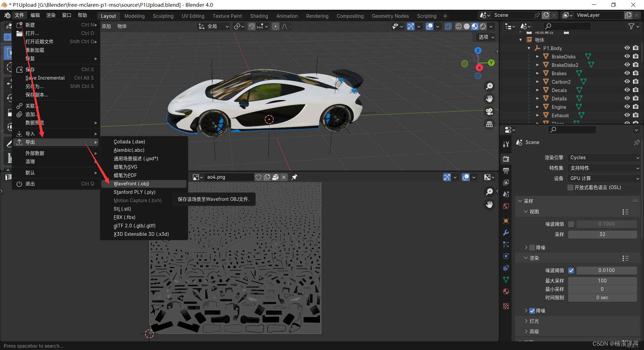Click zoom magnifier in image editor

pyautogui.click(x=489, y=192)
